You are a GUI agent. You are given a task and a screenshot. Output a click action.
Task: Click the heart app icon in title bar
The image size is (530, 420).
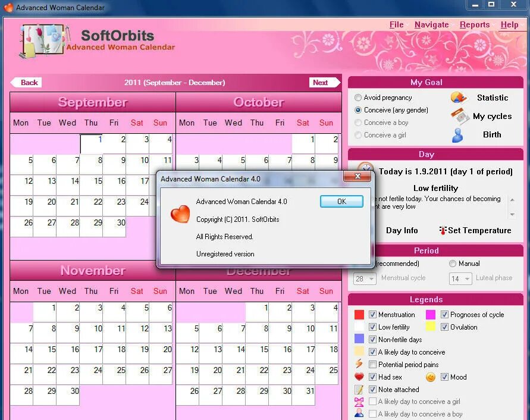click(8, 8)
